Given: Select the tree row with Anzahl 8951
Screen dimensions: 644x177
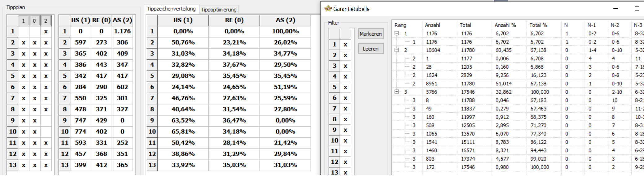Looking at the screenshot, I should pyautogui.click(x=518, y=84).
